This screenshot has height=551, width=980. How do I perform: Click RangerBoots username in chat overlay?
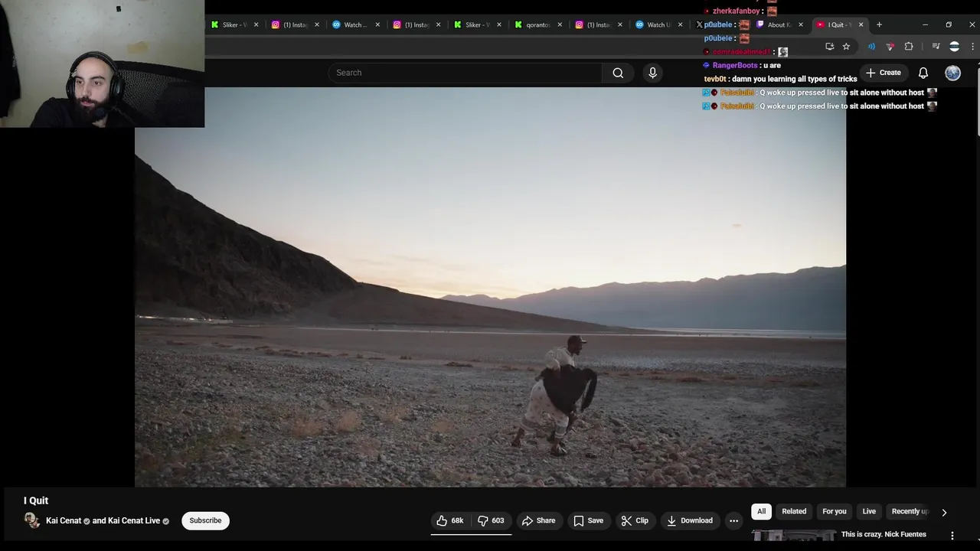coord(735,65)
